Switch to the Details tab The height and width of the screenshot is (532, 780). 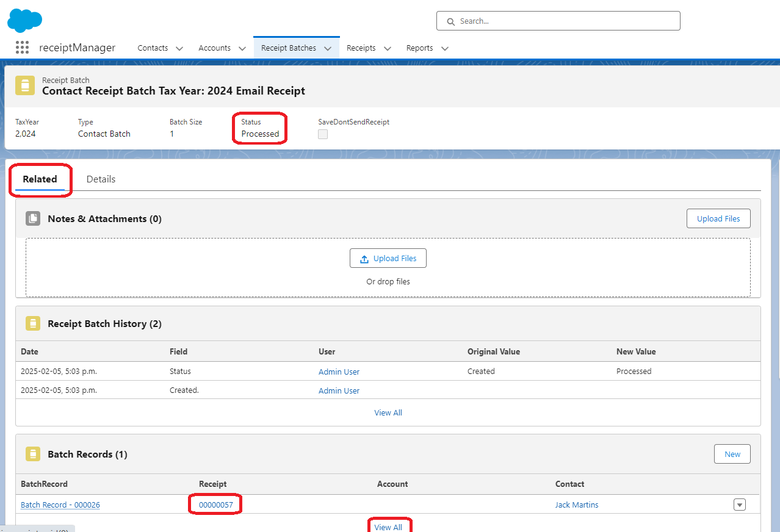[101, 179]
